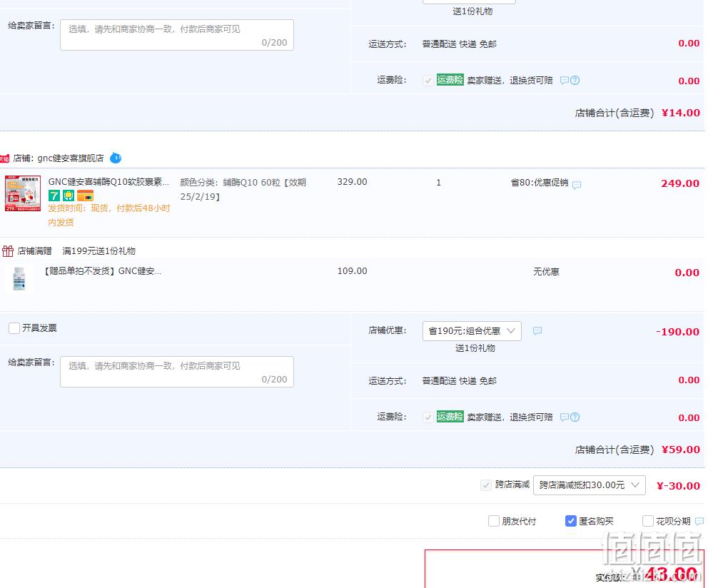
Task: Click the 发货时间 shipping notice in orange
Action: [x=108, y=215]
